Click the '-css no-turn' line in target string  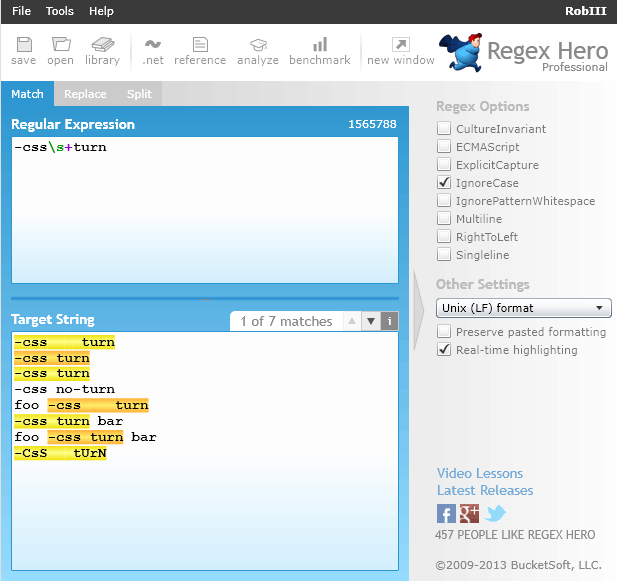click(65, 389)
